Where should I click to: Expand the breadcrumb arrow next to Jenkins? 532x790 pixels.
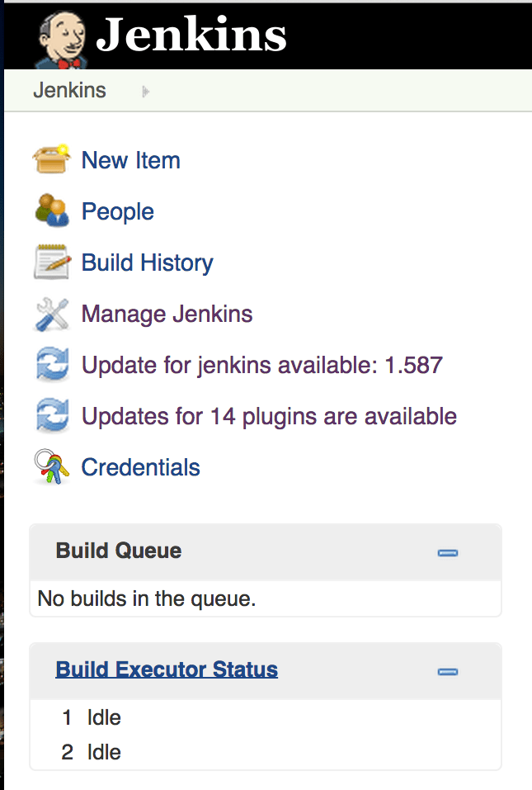coord(145,91)
